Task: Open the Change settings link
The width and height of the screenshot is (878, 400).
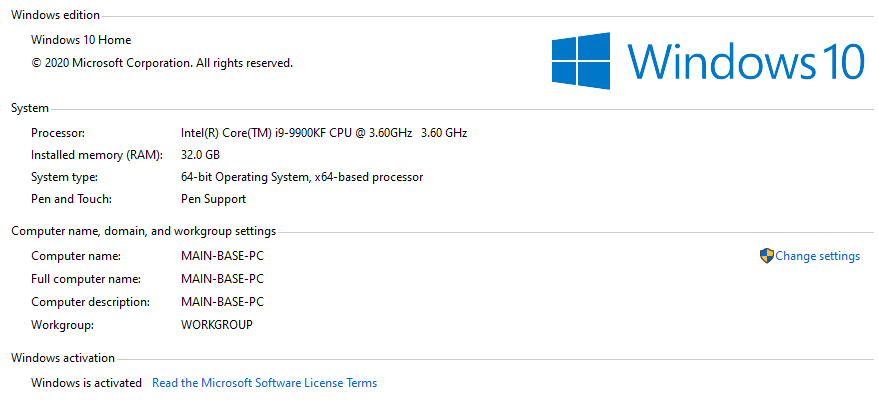Action: click(x=817, y=256)
